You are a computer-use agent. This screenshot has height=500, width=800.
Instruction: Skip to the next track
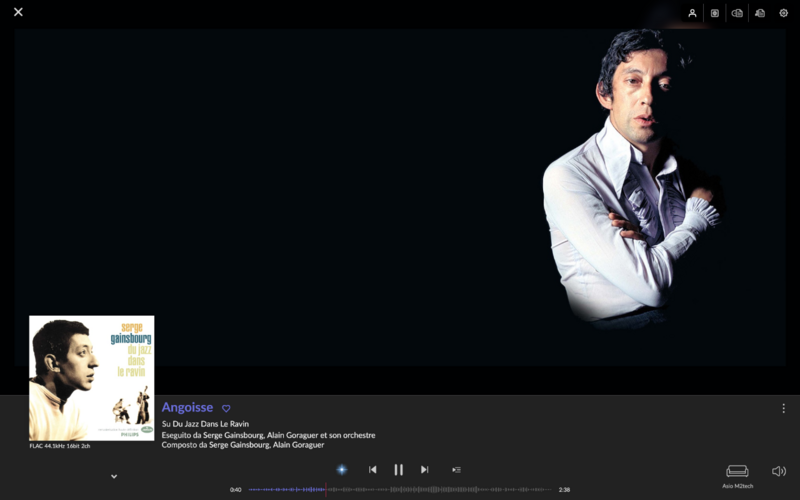(x=424, y=469)
